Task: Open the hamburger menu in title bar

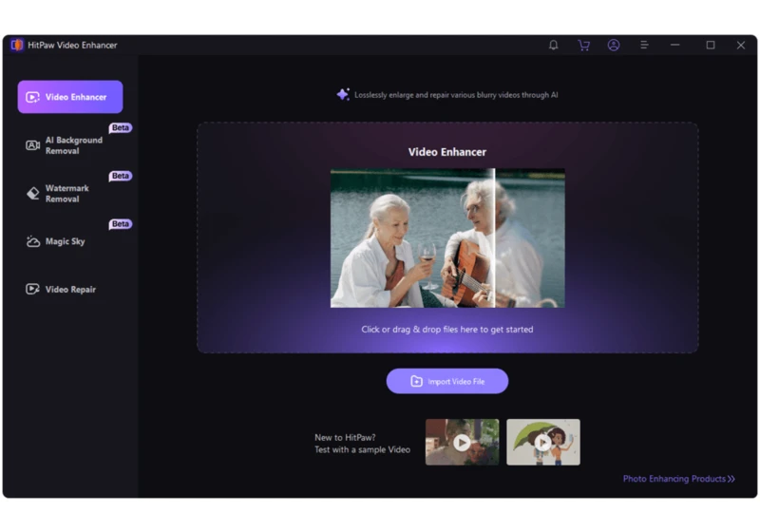Action: coord(644,45)
